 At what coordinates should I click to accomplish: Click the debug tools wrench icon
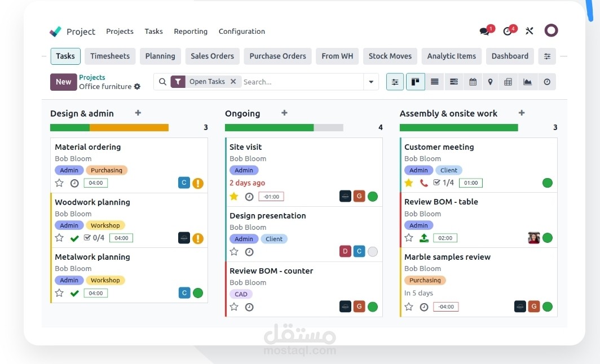click(x=530, y=31)
